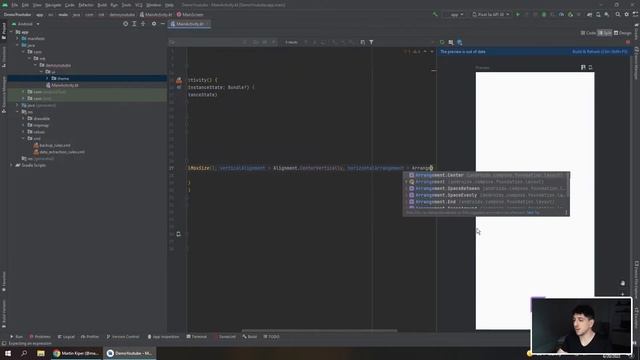Open the Logcat tool window

[x=66, y=337]
